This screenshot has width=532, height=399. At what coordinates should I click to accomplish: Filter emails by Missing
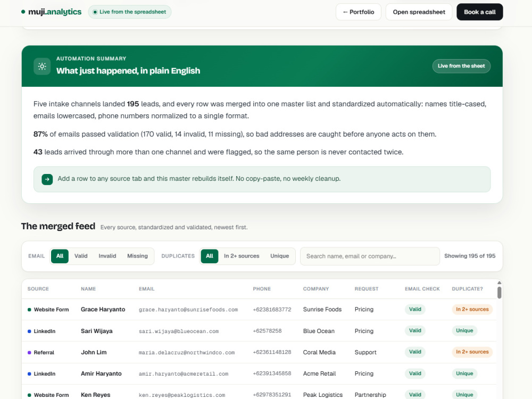[x=137, y=256]
